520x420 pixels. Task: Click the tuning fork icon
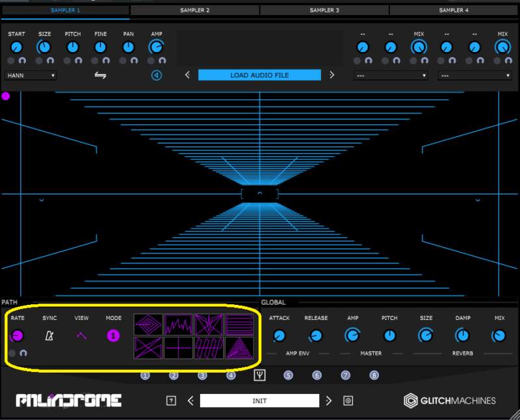[259, 375]
